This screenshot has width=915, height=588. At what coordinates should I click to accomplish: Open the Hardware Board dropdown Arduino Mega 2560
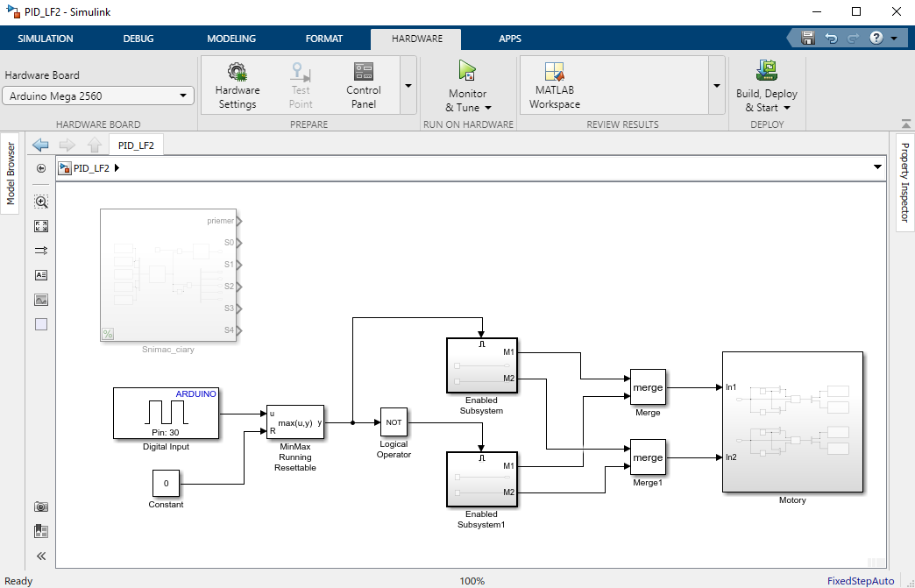click(98, 96)
